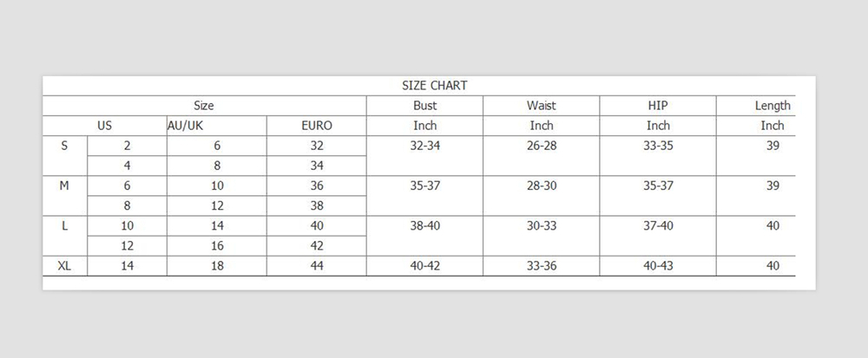Select the US sub-header cell
This screenshot has height=358, width=868.
pyautogui.click(x=105, y=126)
